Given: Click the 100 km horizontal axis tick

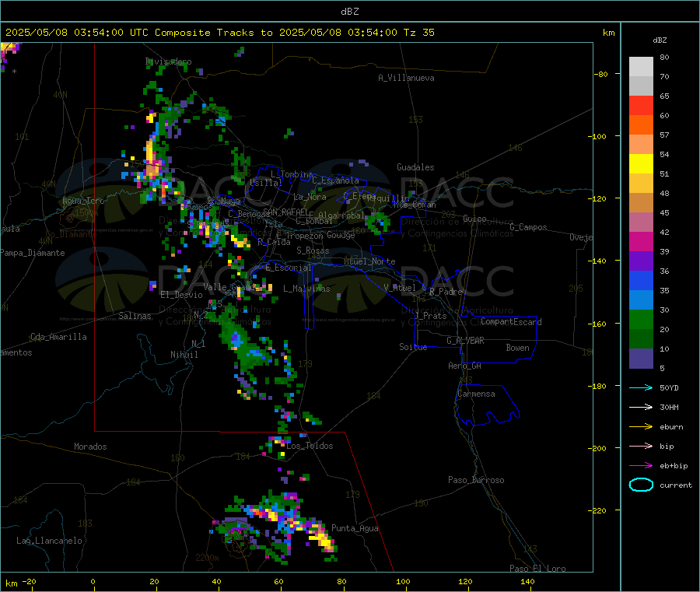Looking at the screenshot, I should 403,582.
